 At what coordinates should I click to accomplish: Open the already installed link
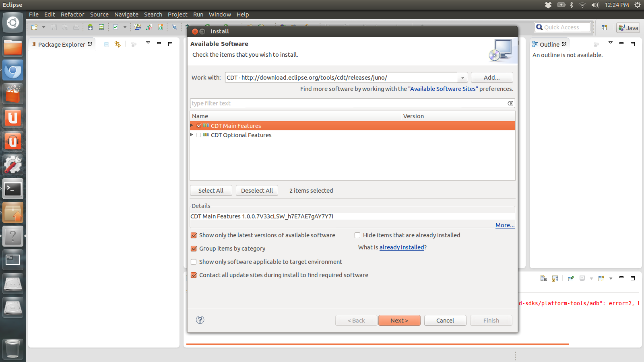click(402, 247)
